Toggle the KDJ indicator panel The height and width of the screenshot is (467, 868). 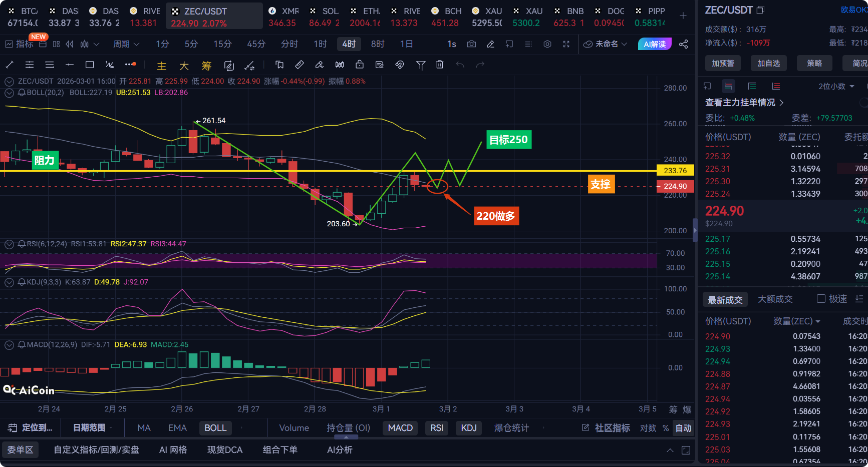click(469, 428)
